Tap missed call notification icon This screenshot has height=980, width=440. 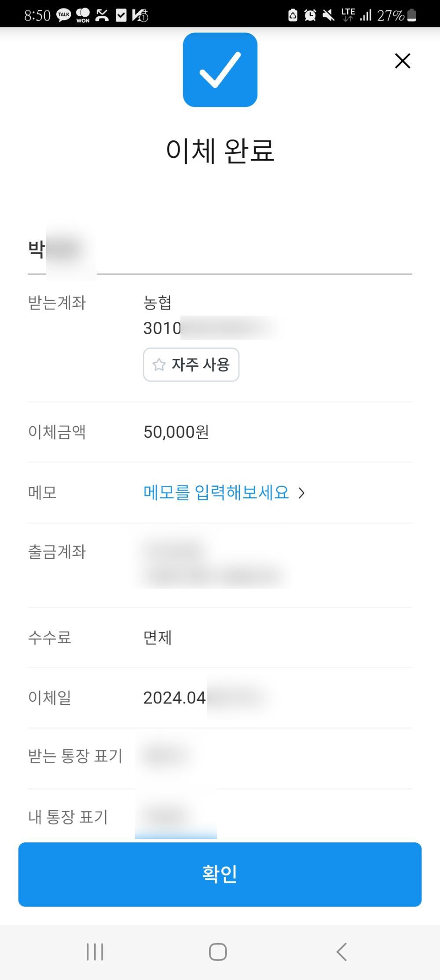click(x=102, y=15)
